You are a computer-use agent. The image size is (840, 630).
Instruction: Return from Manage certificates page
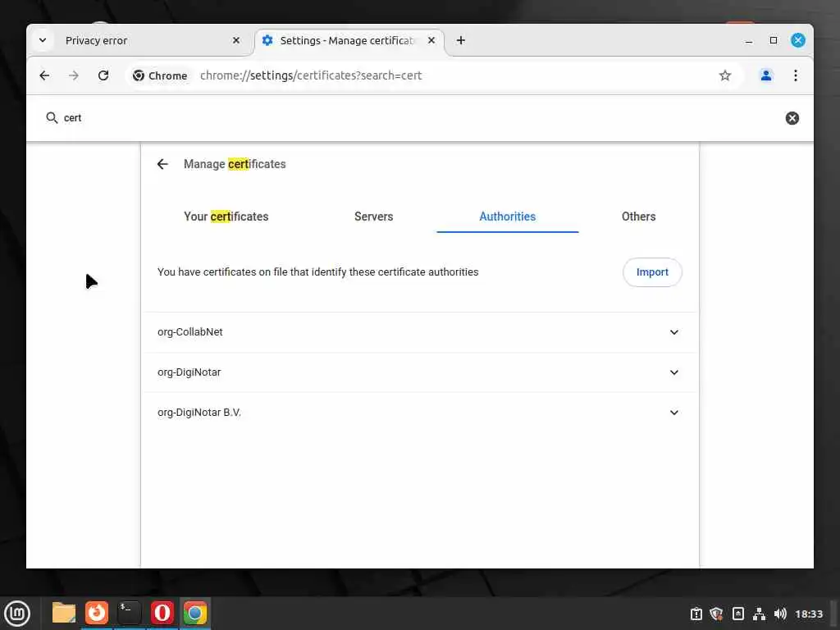[162, 164]
